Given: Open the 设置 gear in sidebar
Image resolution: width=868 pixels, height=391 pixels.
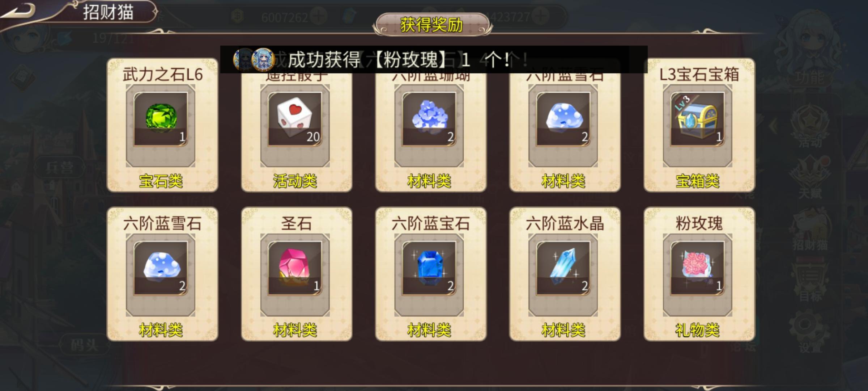Looking at the screenshot, I should pyautogui.click(x=810, y=331).
